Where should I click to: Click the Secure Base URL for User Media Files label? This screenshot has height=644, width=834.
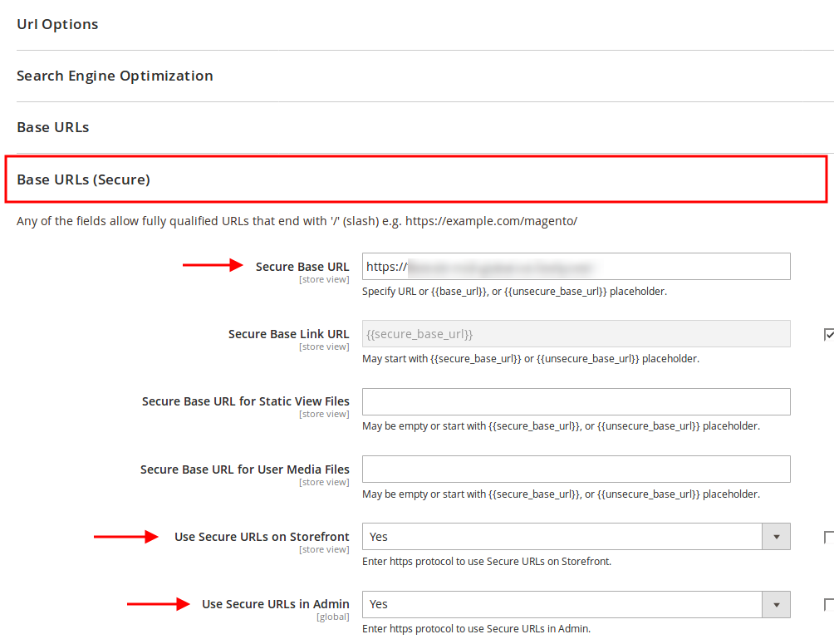[x=244, y=469]
